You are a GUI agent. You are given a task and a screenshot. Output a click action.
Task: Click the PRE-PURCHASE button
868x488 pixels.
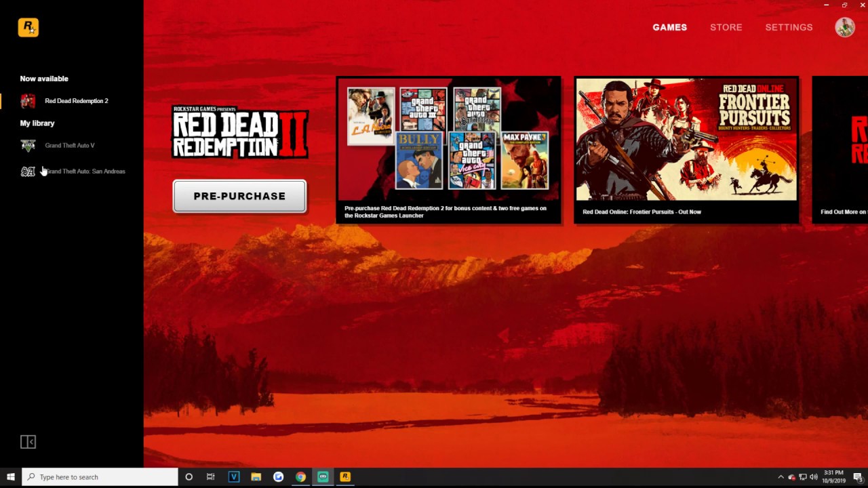click(239, 196)
